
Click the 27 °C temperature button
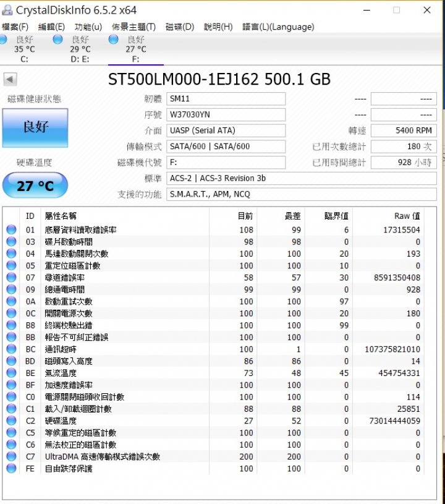(x=35, y=186)
